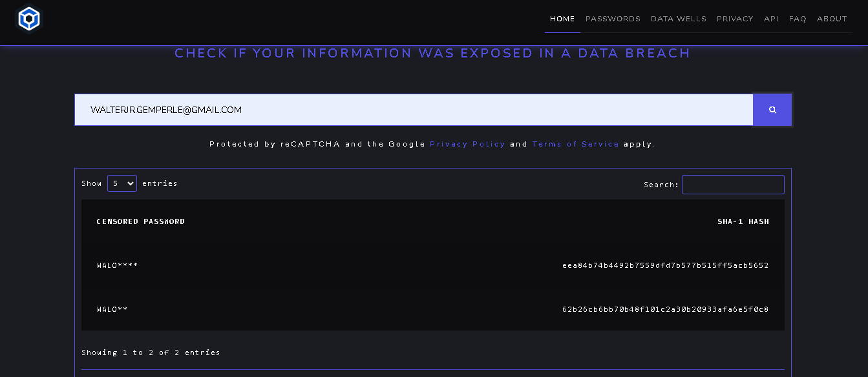Sort by CENSORED PASSWORD column header
The height and width of the screenshot is (377, 868).
(x=141, y=221)
